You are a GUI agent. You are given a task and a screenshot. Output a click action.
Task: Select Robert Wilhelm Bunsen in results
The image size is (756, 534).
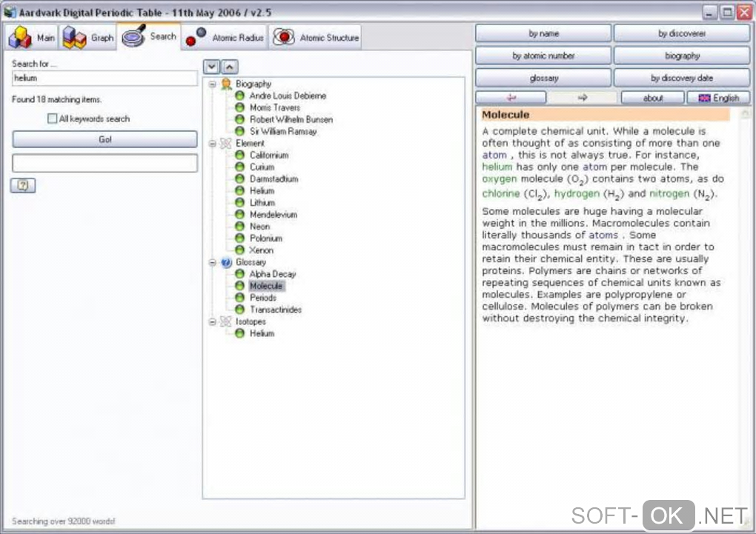pyautogui.click(x=291, y=119)
